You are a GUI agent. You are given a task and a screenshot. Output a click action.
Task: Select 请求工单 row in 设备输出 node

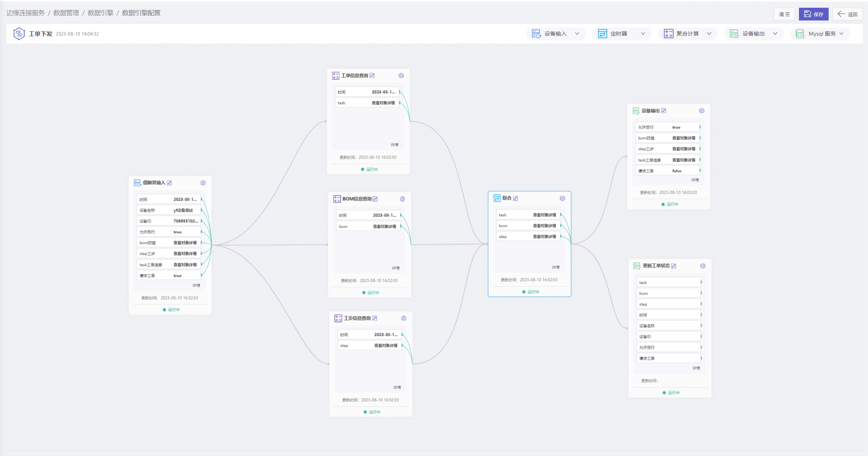click(668, 171)
